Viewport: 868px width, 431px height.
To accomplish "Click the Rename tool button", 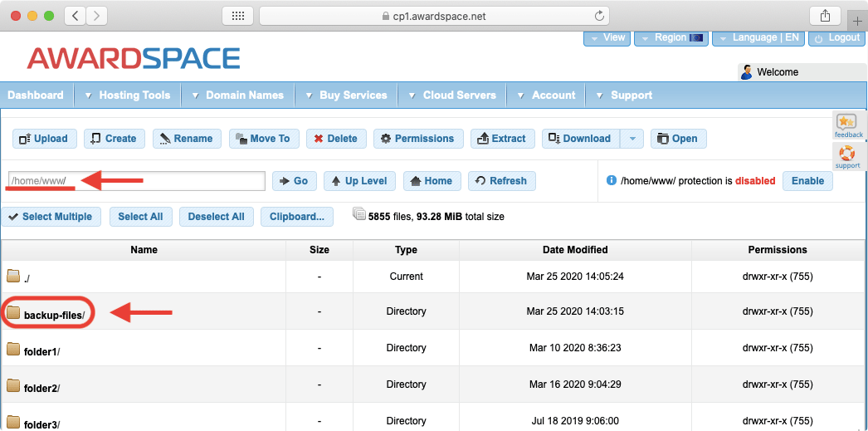I will (x=187, y=139).
